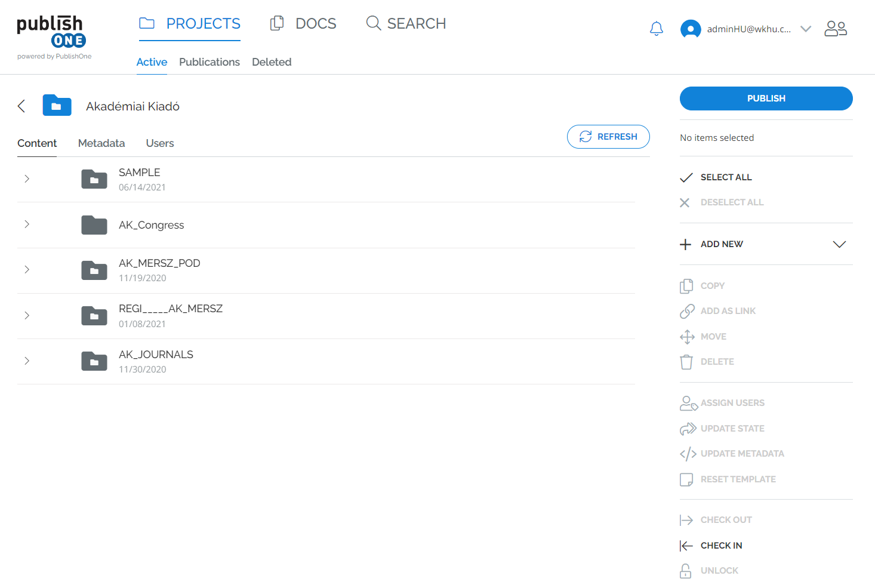
Task: Go to the Docs section
Action: pos(303,23)
